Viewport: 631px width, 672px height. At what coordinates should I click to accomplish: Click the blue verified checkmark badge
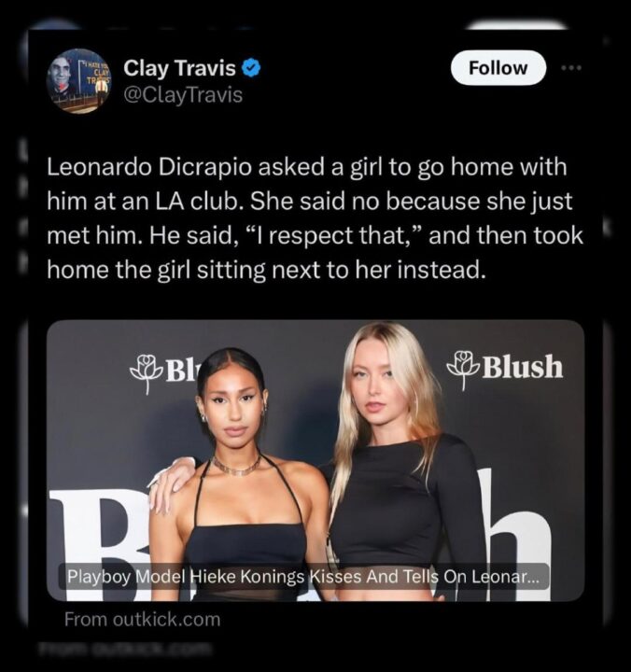tap(252, 68)
